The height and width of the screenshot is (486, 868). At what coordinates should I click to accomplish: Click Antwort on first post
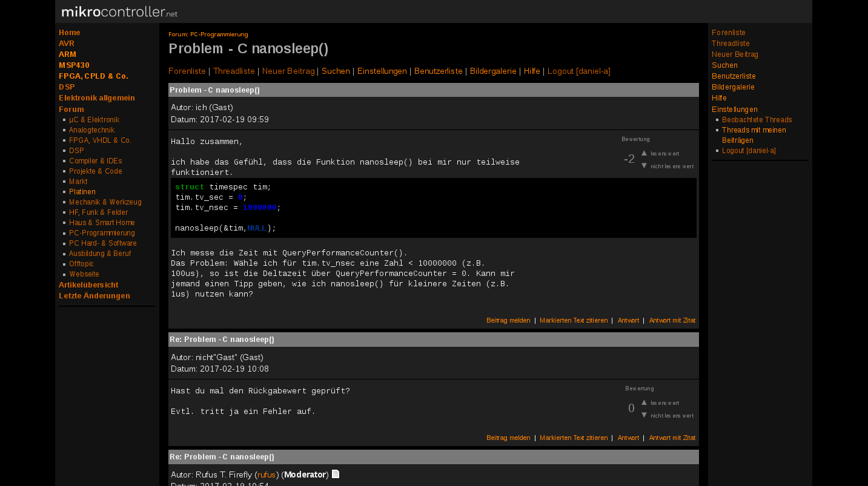[628, 321]
